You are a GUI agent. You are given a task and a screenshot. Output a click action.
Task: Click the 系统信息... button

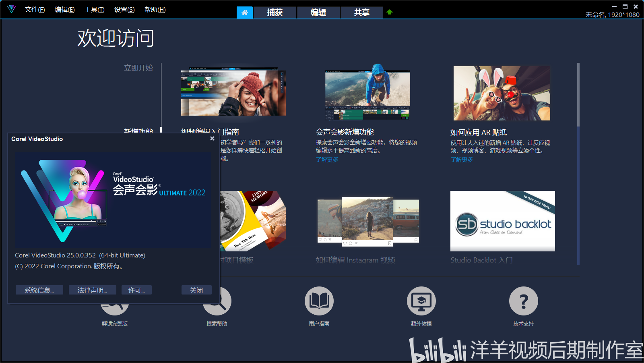(x=39, y=290)
